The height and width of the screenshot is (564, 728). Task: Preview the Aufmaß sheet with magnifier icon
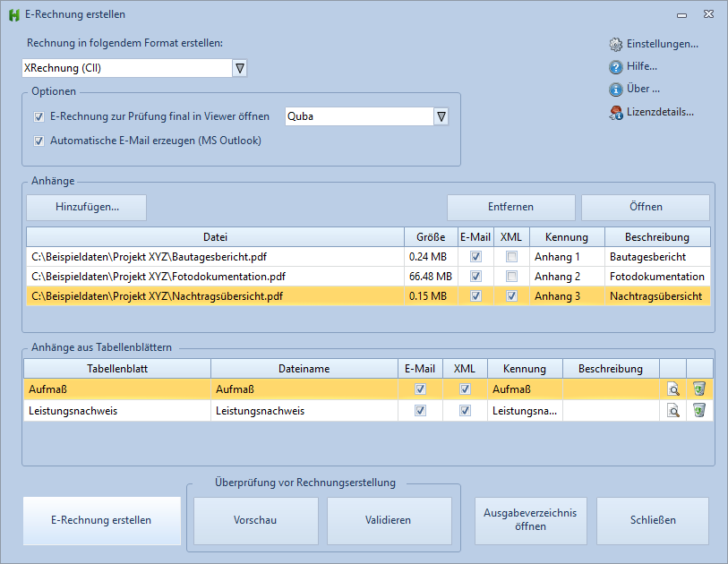672,389
